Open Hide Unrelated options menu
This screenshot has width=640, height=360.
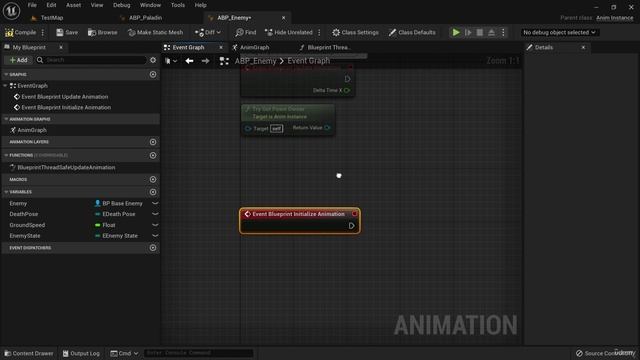click(319, 32)
